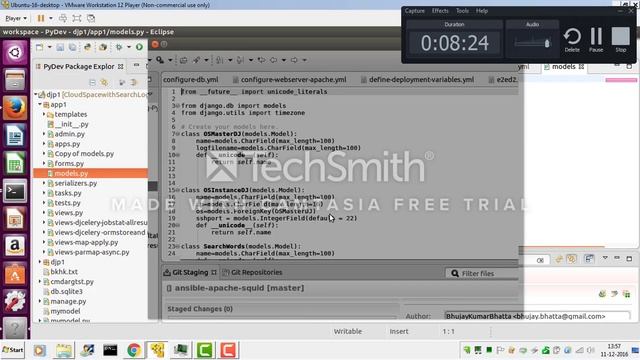The image size is (640, 360).
Task: Click the Back navigation arrow in toolbar
Action: 273,60
